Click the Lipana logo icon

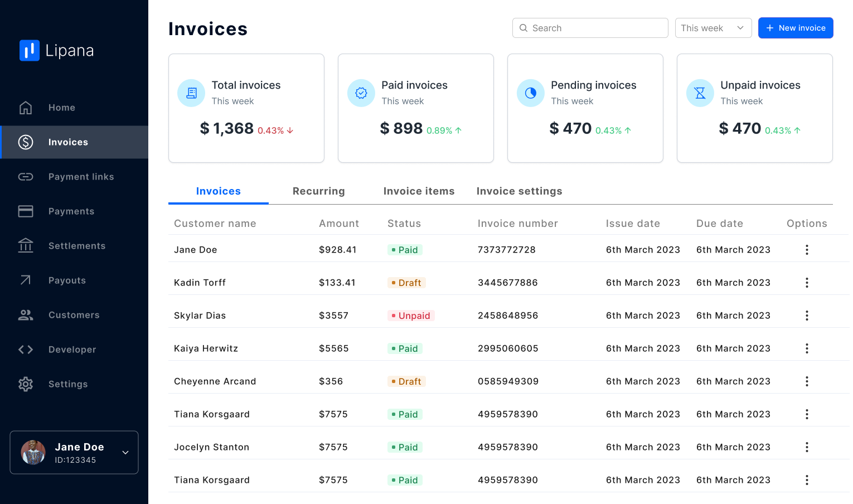(30, 50)
